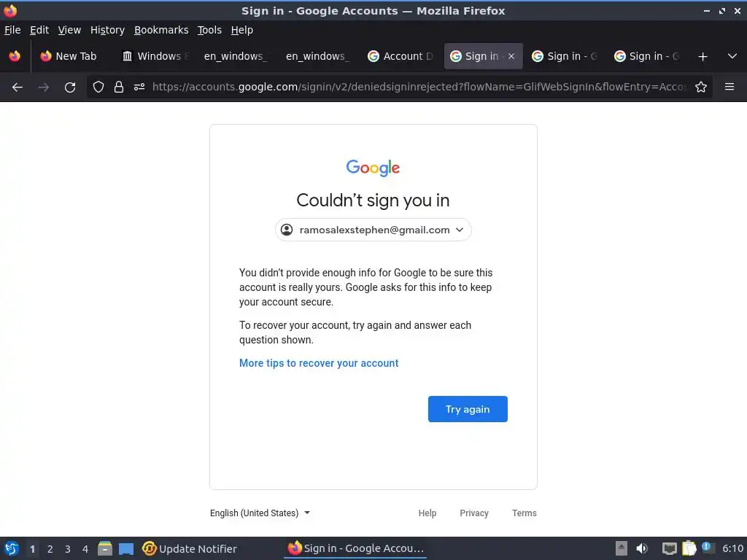The width and height of the screenshot is (747, 560).
Task: Open a new tab with plus icon
Action: [703, 57]
